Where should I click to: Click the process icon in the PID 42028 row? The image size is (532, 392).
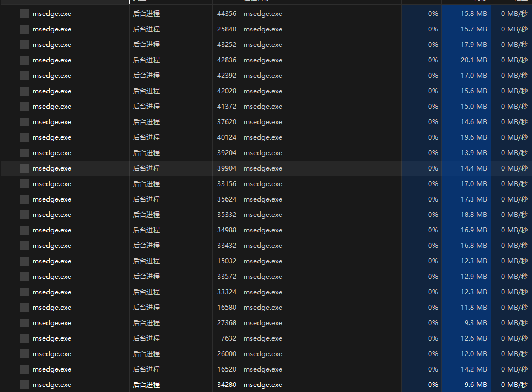25,91
